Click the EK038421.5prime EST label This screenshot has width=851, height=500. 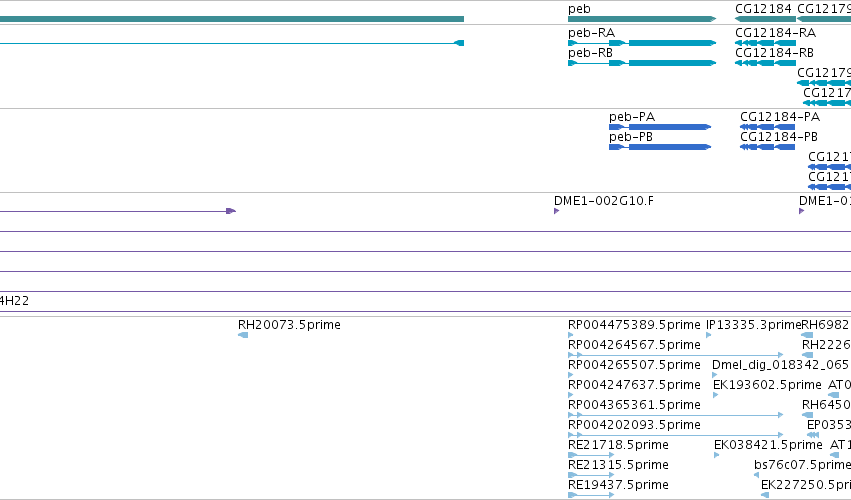[x=768, y=445]
